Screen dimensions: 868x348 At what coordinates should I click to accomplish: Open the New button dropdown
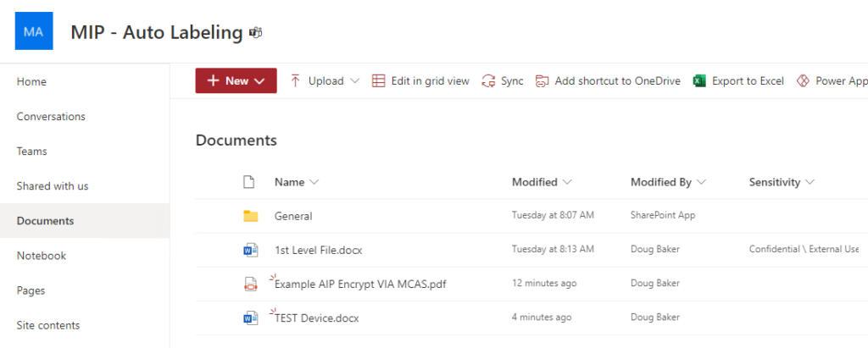(236, 80)
